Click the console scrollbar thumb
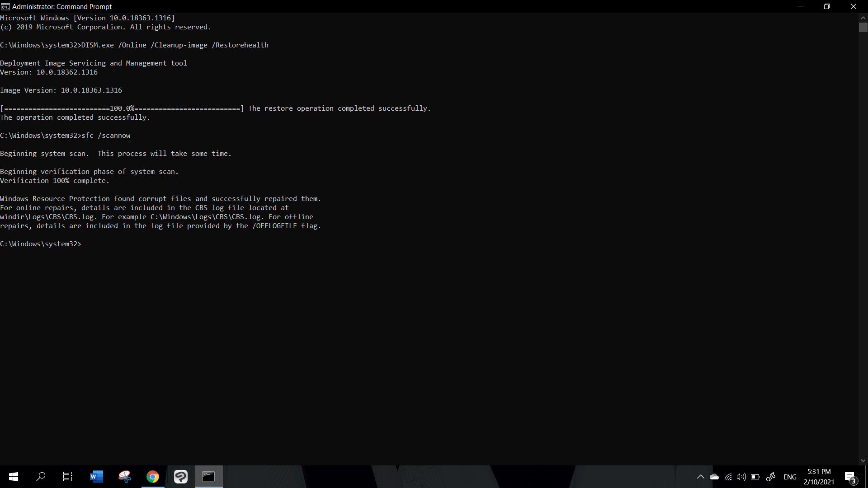The image size is (868, 488). pos(863,28)
